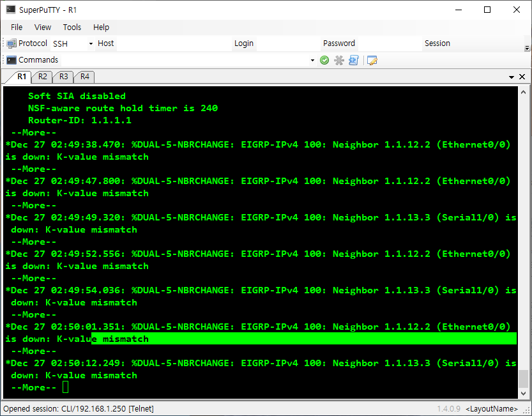This screenshot has width=532, height=416.
Task: Open the Help menu
Action: (x=101, y=27)
